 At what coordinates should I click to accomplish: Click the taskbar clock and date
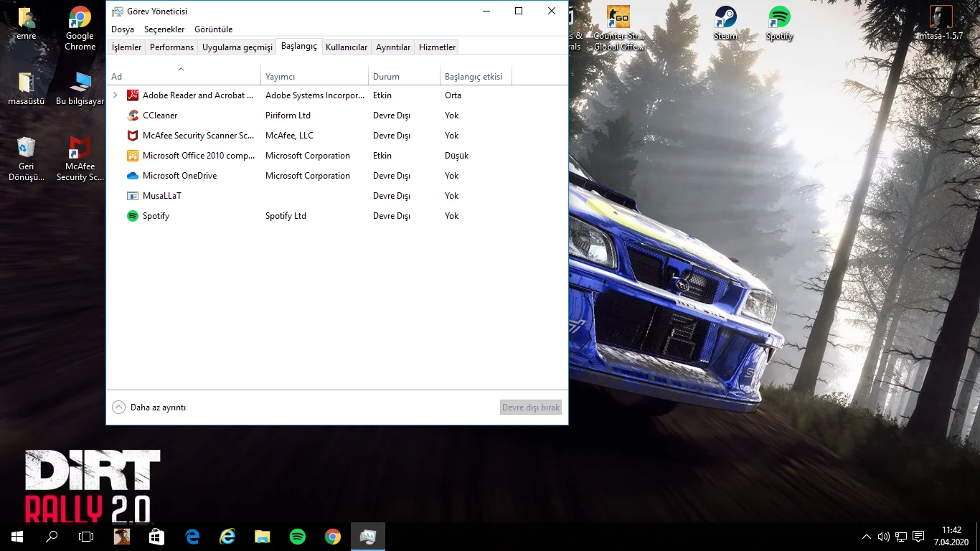coord(951,537)
